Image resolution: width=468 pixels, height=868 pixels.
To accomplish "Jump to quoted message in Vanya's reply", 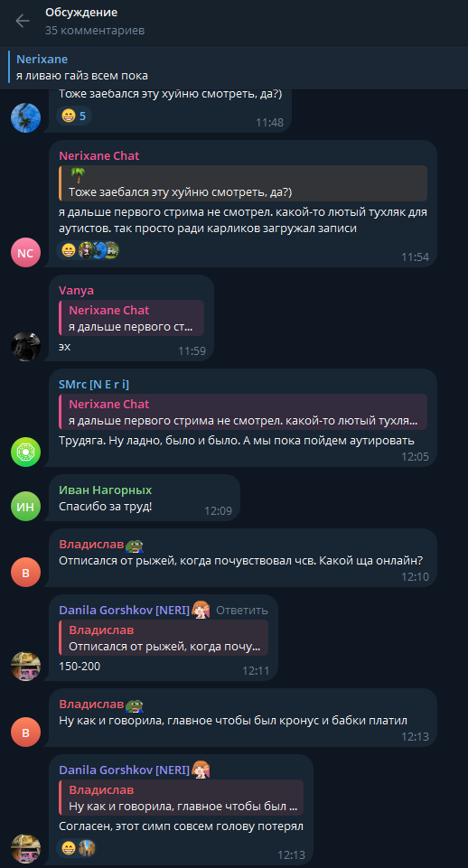I will pos(131,318).
